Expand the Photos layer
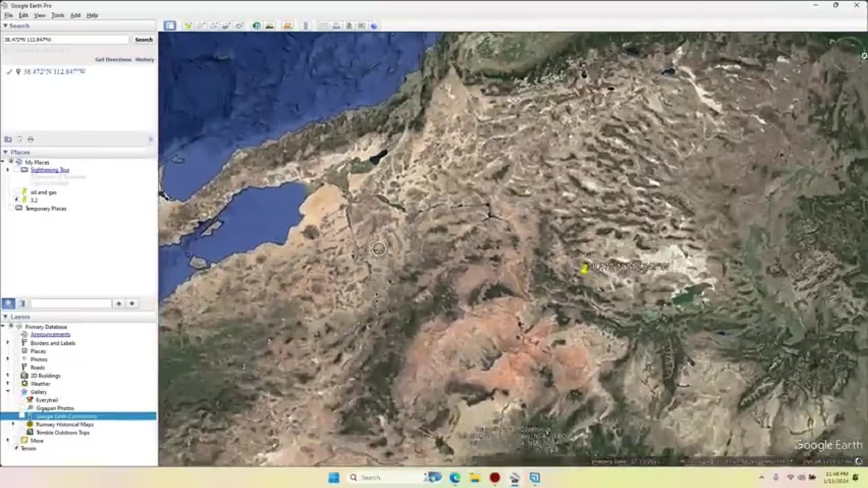868x488 pixels. click(7, 359)
